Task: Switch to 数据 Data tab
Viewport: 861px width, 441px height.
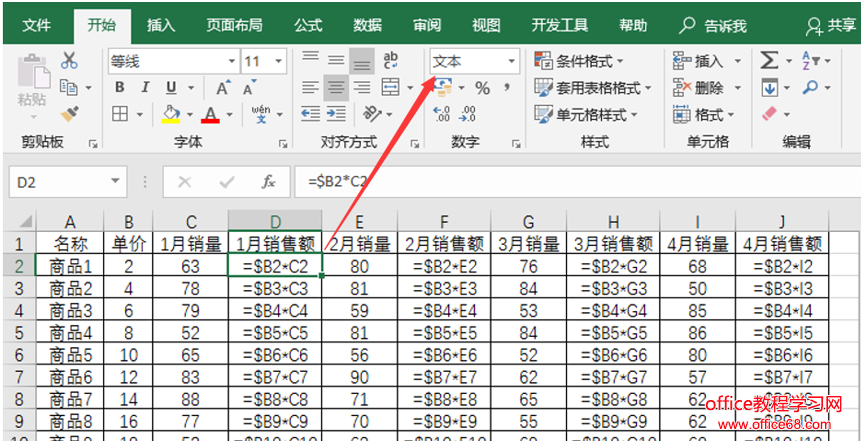Action: coord(367,25)
